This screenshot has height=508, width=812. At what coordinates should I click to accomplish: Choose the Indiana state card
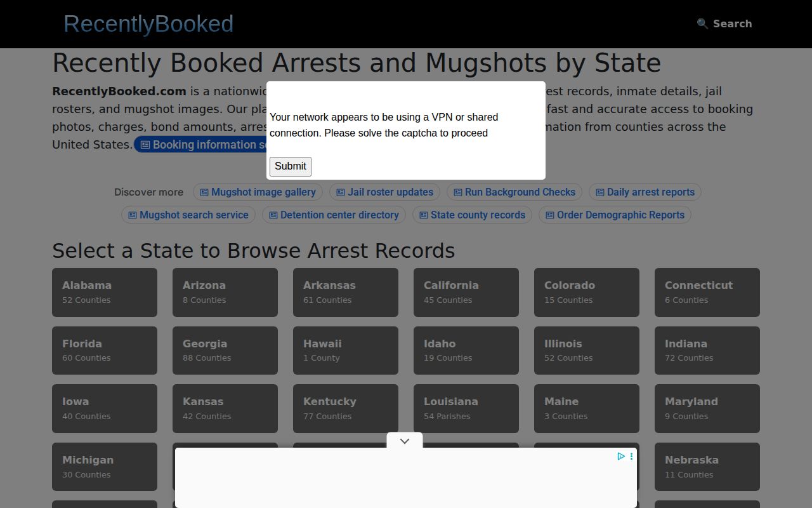click(707, 351)
